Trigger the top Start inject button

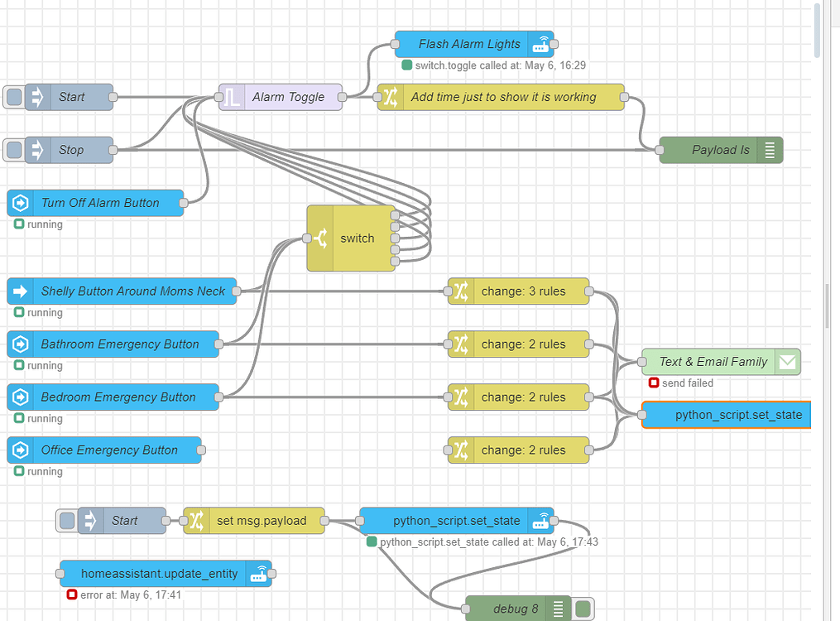(14, 97)
